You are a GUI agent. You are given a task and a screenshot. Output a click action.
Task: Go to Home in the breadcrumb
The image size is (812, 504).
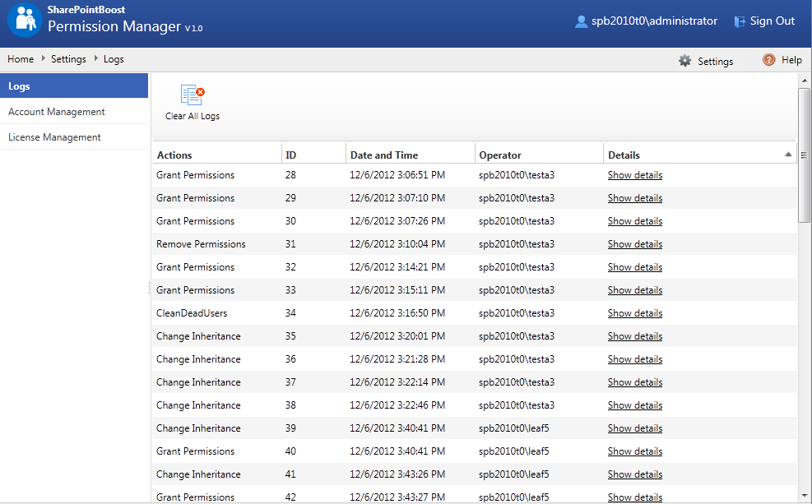point(21,59)
